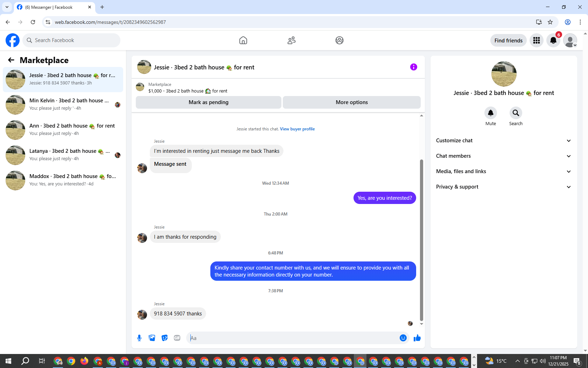Viewport: 588px width, 368px height.
Task: Click the "918 834 5907 thanks" message bubble
Action: [178, 314]
